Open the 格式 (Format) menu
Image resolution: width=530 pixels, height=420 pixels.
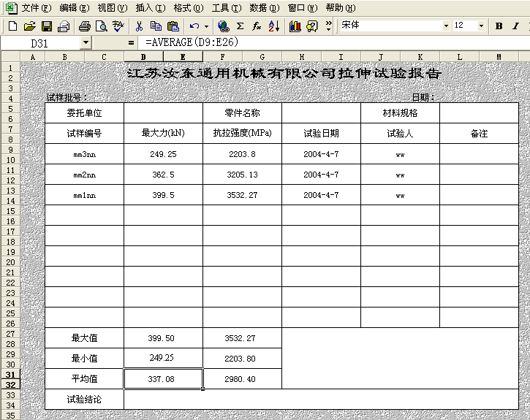pyautogui.click(x=189, y=8)
